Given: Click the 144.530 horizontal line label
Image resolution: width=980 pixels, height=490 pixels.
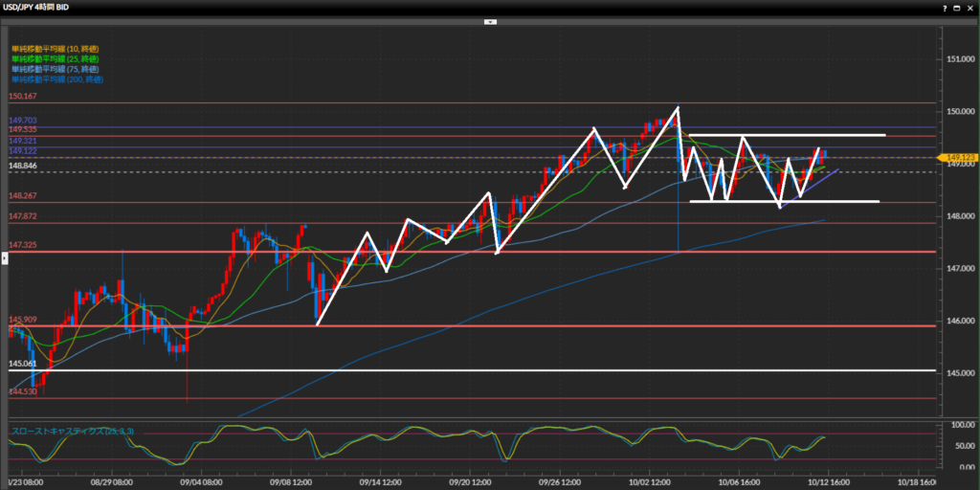Looking at the screenshot, I should pos(23,391).
